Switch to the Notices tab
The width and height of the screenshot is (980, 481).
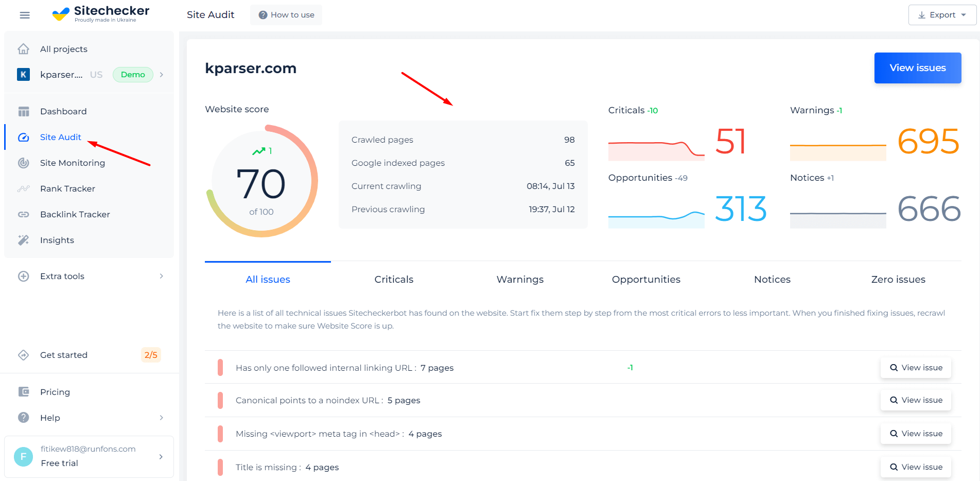[x=772, y=279]
